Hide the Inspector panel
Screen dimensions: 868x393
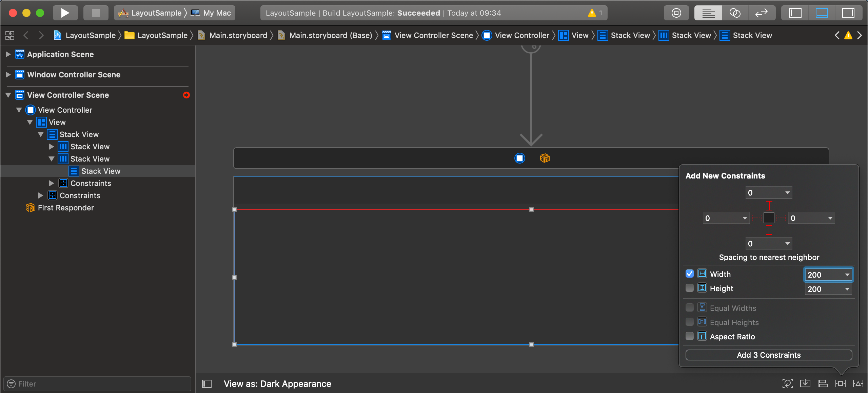point(848,13)
